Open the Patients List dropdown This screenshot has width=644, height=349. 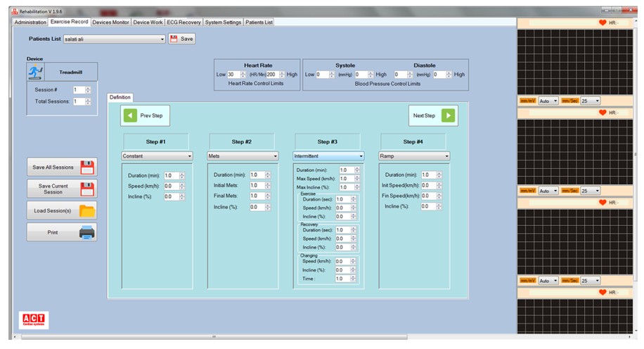pos(162,39)
